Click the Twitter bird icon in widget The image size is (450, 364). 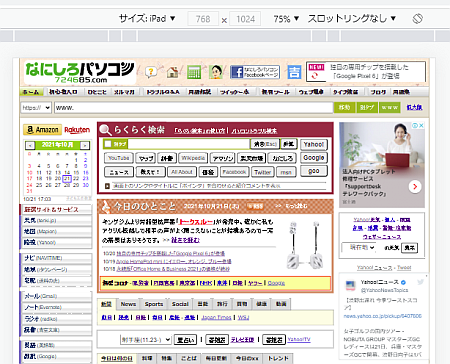[x=420, y=282]
